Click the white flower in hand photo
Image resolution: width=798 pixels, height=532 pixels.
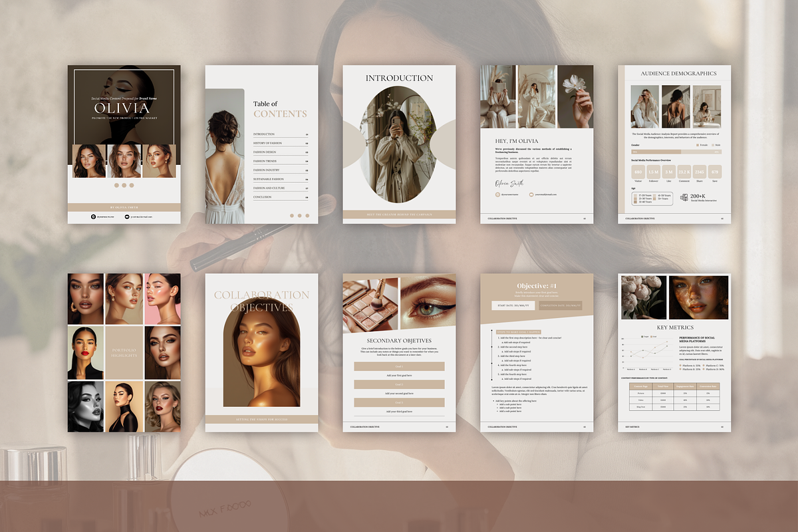575,96
